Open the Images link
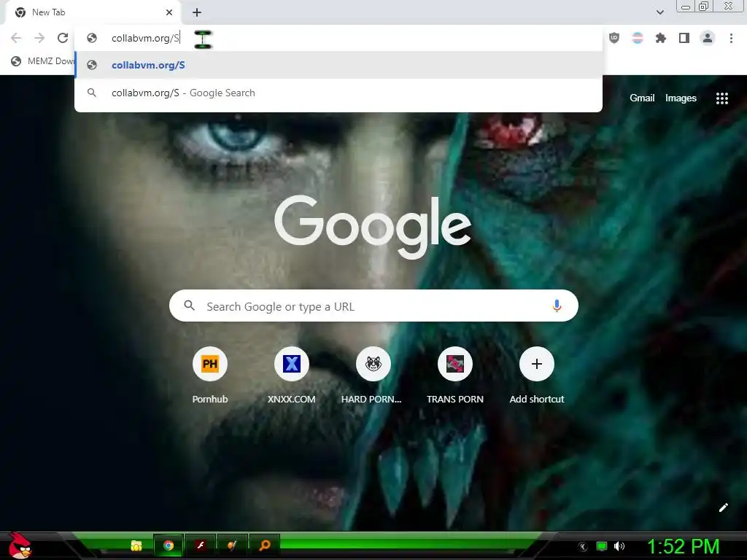Screen dimensions: 747x560 click(x=681, y=98)
